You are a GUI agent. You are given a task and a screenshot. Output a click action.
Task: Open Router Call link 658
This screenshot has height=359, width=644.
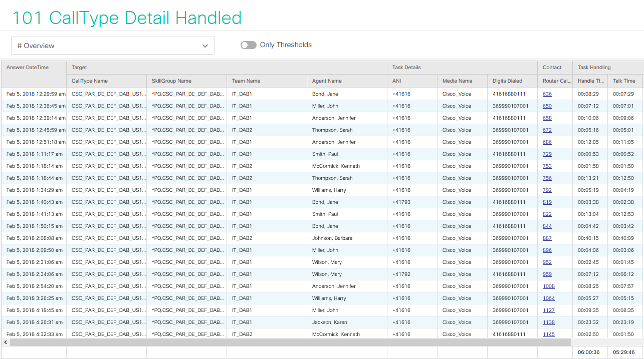pos(547,118)
